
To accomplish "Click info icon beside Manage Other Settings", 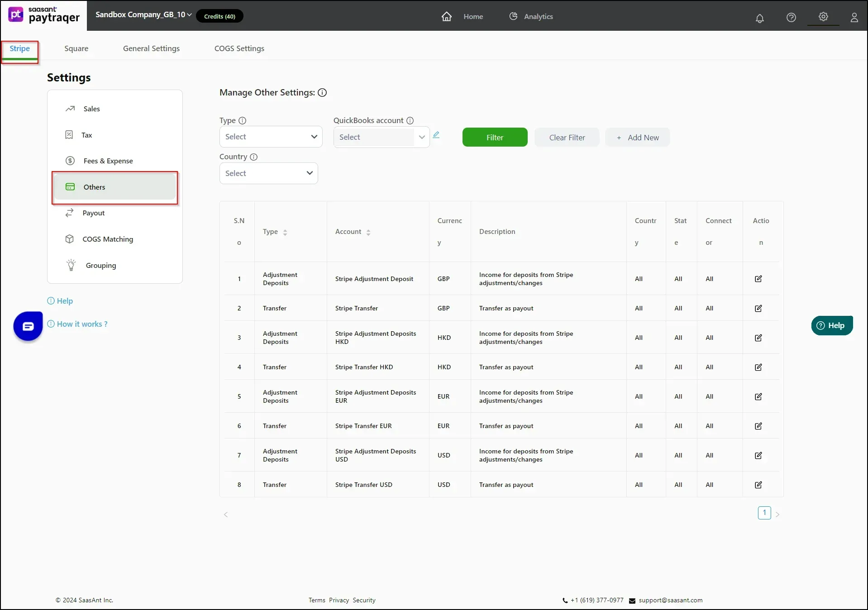I will (322, 92).
